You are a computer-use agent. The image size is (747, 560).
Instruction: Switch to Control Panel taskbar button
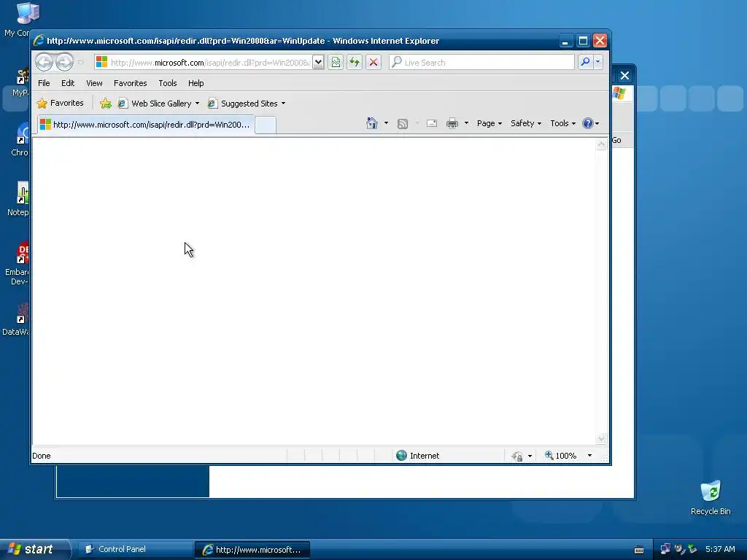[x=134, y=549]
